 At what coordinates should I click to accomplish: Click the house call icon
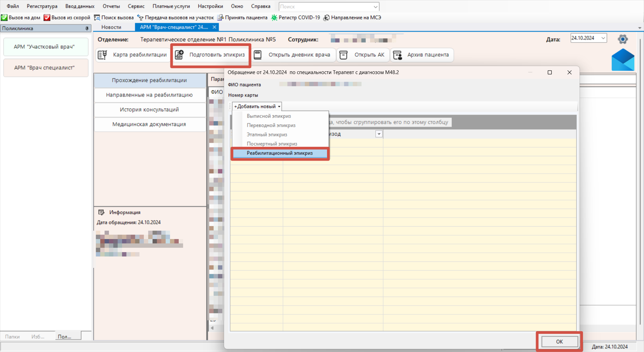[x=4, y=17]
